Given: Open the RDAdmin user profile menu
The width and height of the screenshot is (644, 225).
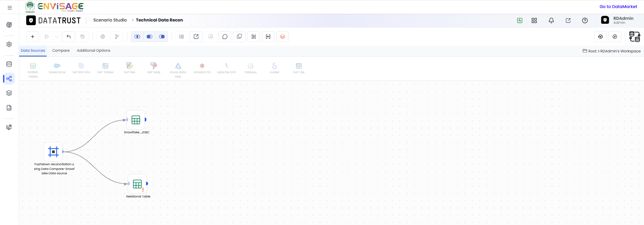Looking at the screenshot, I should coord(617,20).
